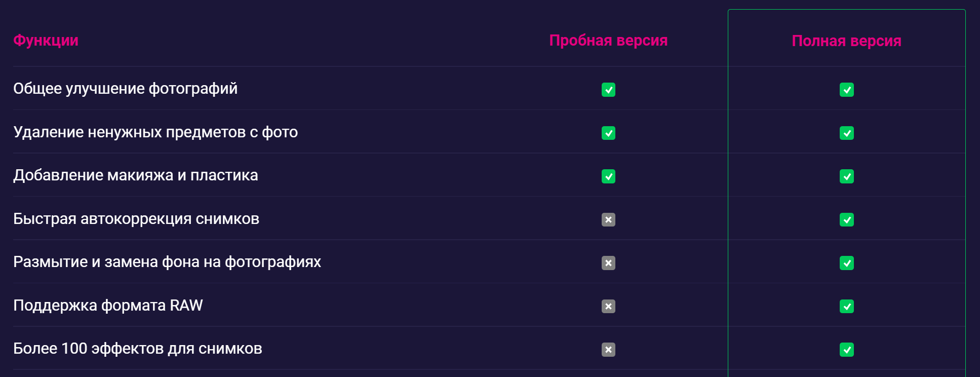Click full version checkmark for Поддержка формата RAW
Image resolution: width=980 pixels, height=377 pixels.
coord(846,306)
